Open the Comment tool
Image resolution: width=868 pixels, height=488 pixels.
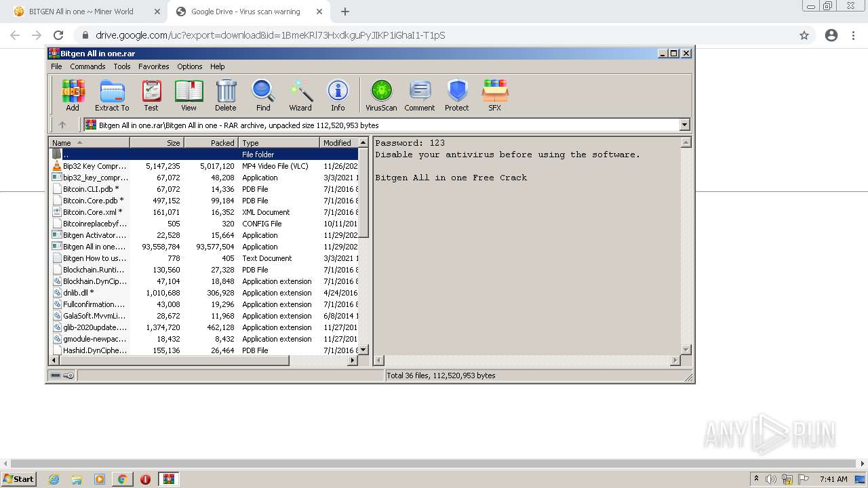click(420, 95)
